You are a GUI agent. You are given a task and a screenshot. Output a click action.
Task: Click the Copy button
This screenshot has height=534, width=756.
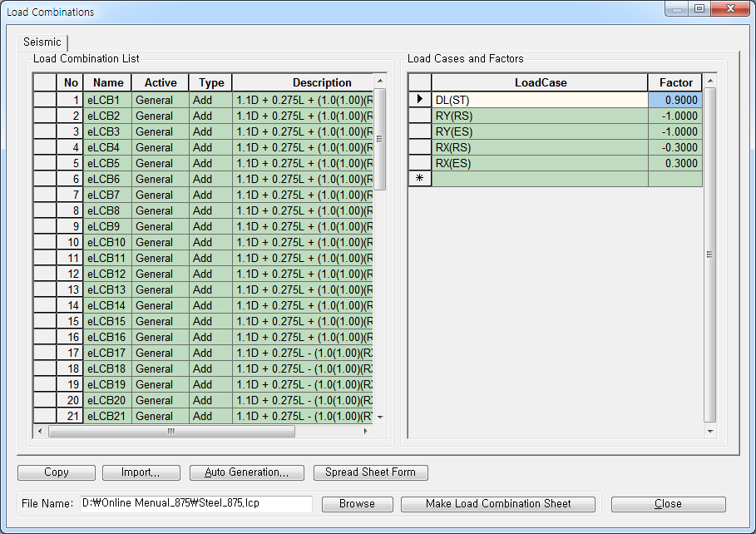coord(57,472)
